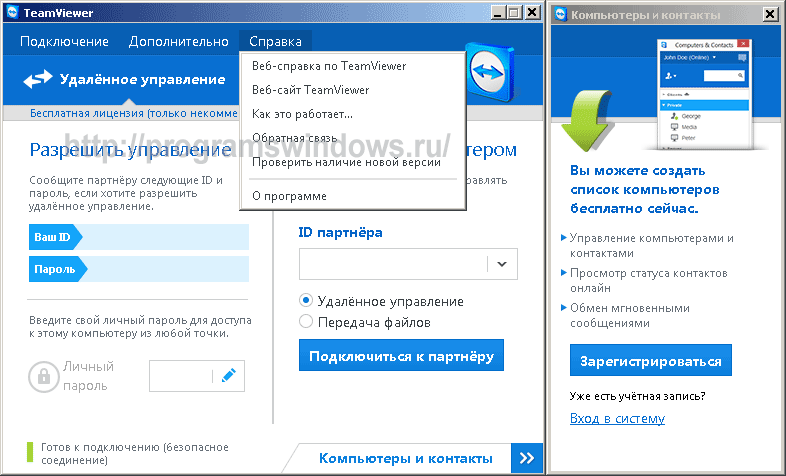
Task: Open the Подключение menu
Action: tap(64, 42)
